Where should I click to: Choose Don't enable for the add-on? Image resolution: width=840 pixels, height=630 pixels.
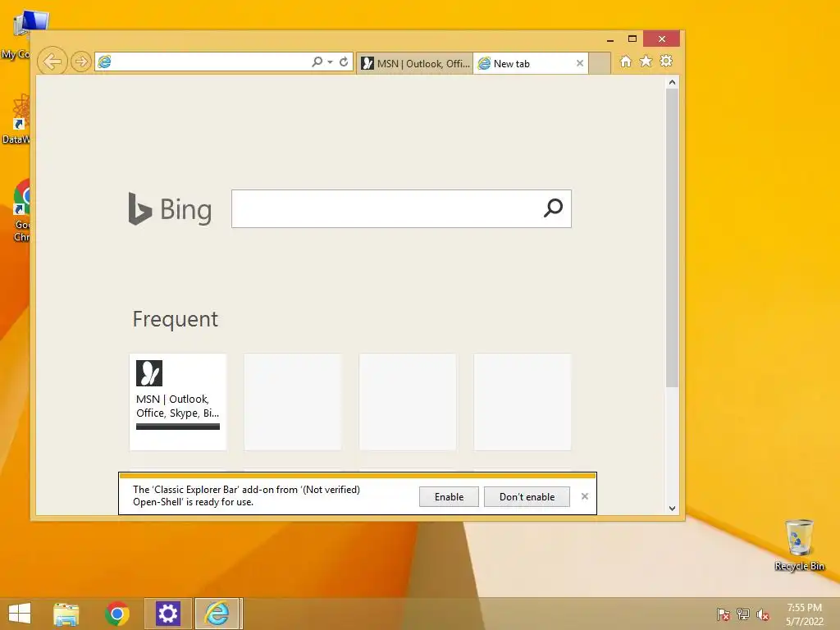point(527,496)
